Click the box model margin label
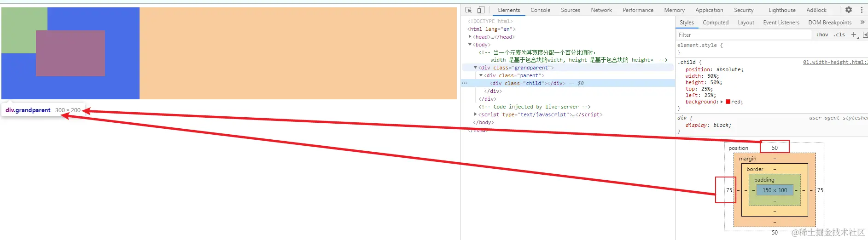The image size is (868, 240). 747,159
